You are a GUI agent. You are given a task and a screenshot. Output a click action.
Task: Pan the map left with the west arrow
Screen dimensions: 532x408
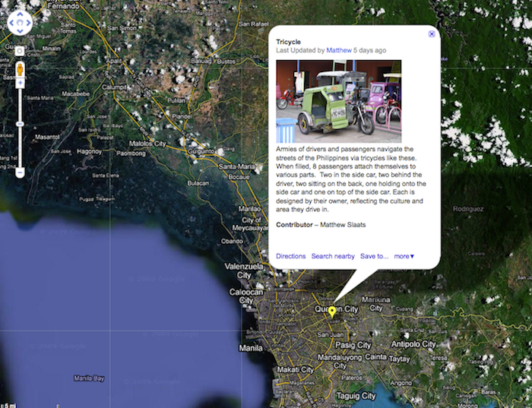point(11,23)
